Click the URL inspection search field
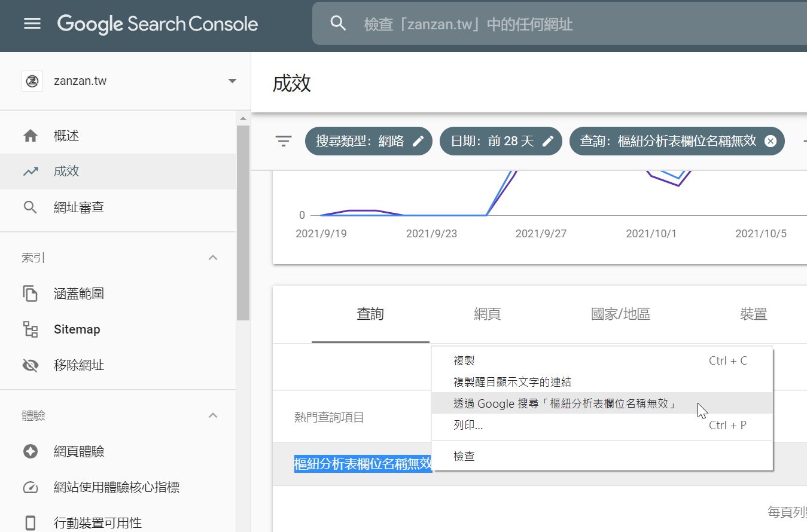The image size is (807, 532). click(559, 24)
